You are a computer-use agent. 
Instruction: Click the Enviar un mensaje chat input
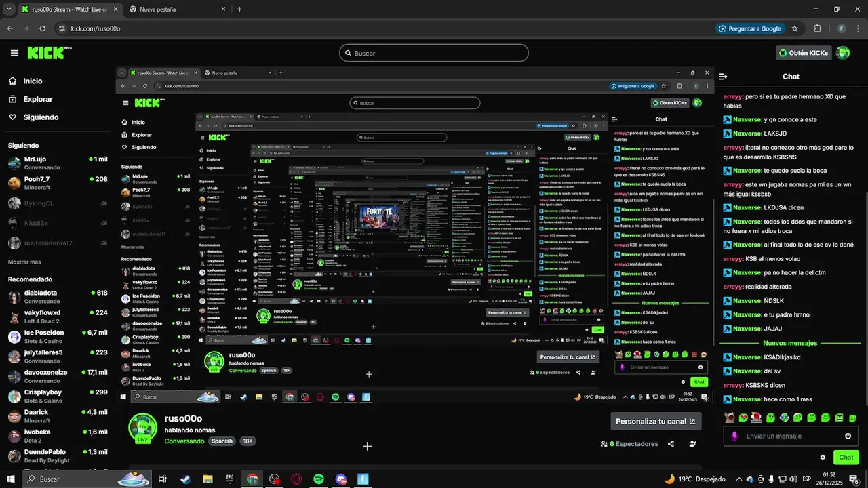pyautogui.click(x=791, y=436)
